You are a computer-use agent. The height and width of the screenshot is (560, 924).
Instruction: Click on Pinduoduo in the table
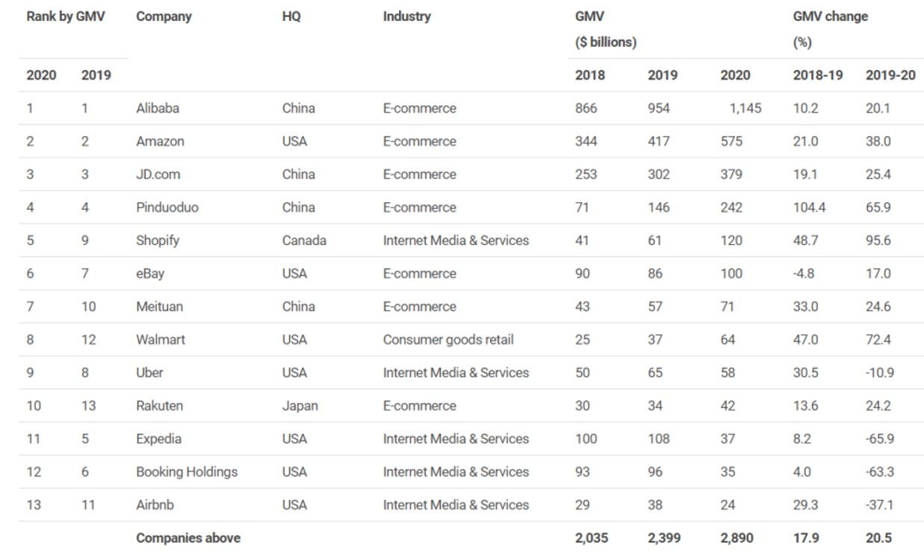coord(167,208)
